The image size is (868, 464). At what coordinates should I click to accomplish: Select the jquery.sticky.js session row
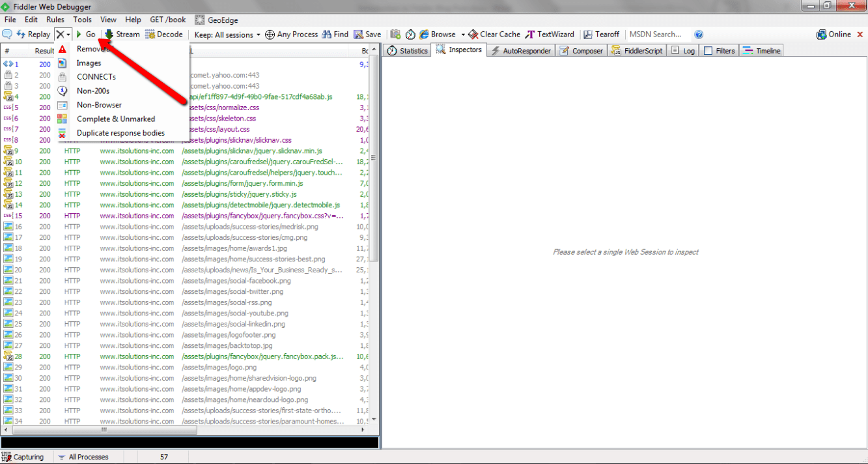[x=185, y=194]
